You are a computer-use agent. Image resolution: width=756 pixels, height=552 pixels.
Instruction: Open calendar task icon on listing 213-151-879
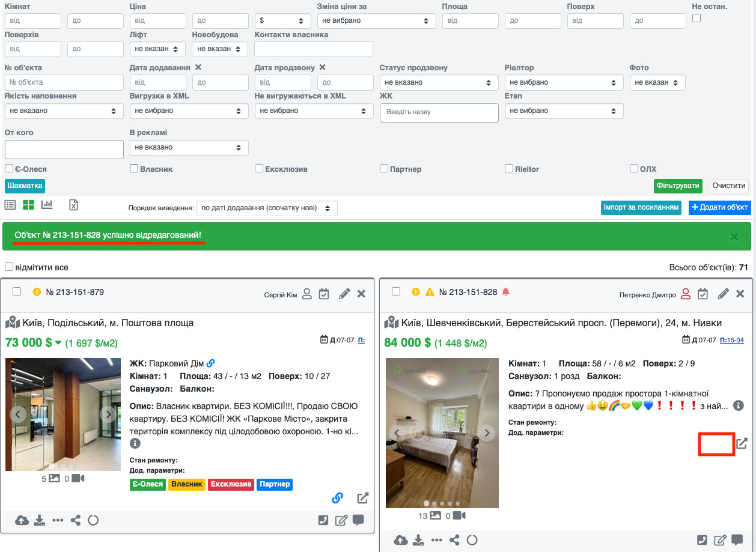[x=324, y=294]
